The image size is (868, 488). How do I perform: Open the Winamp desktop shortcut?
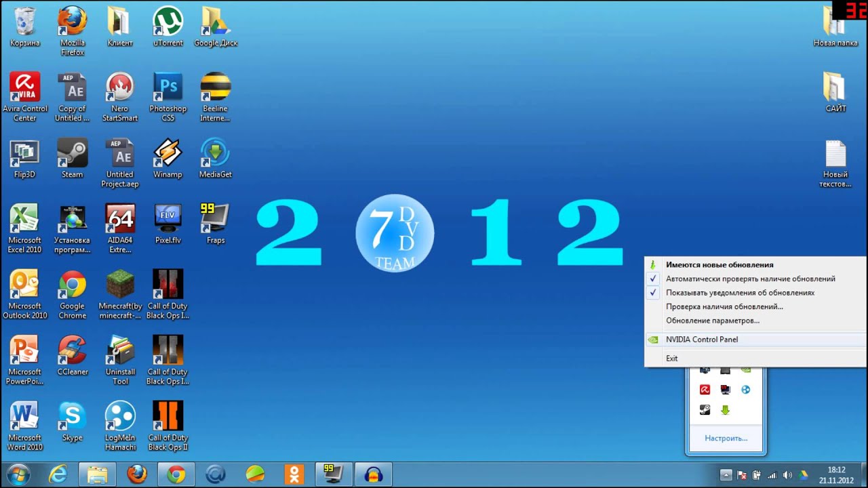tap(167, 159)
